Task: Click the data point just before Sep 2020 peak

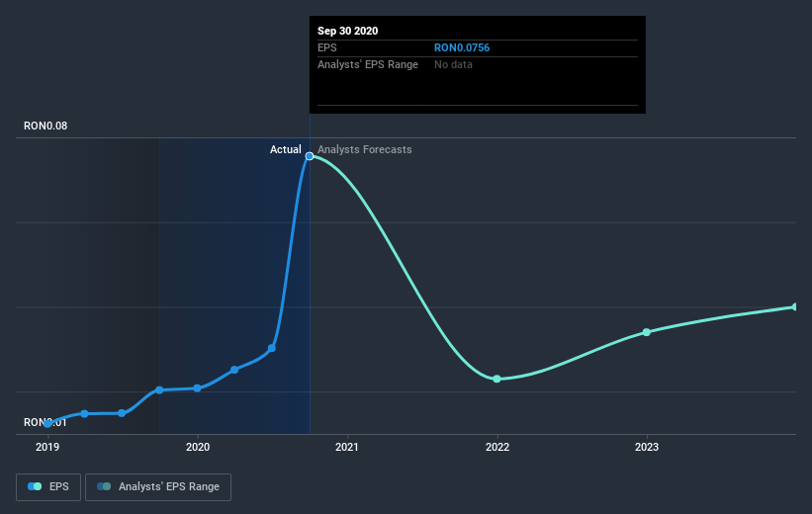Action: pyautogui.click(x=271, y=348)
